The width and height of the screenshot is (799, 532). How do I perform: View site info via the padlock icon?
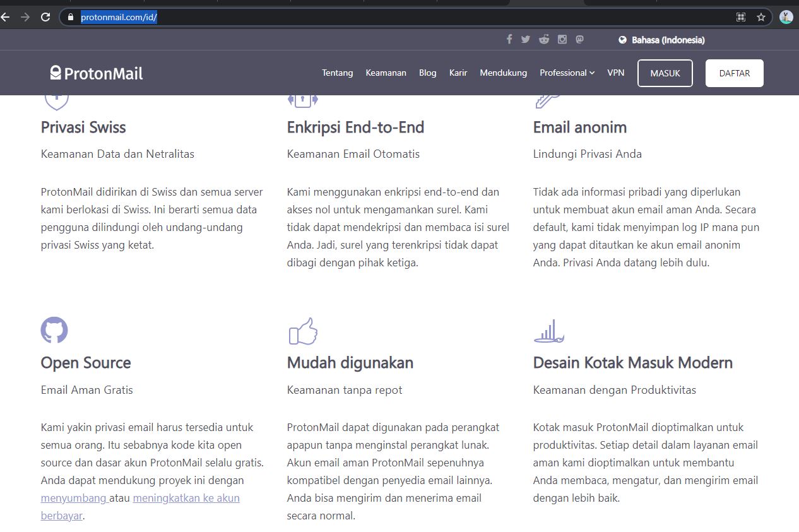tap(71, 17)
